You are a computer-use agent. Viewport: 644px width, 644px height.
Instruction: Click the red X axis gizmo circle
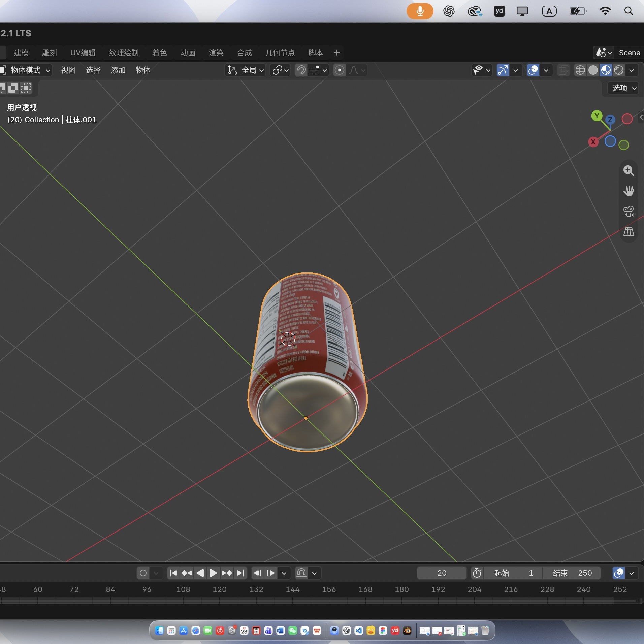(593, 142)
